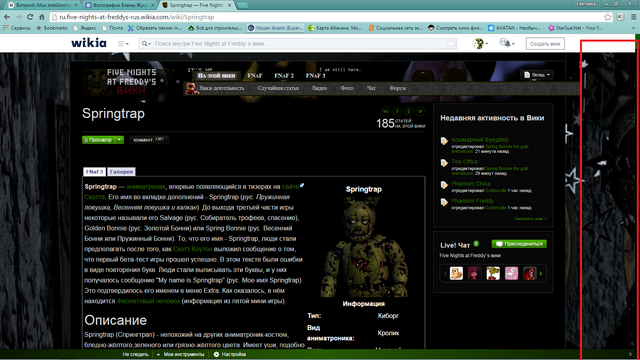Image resolution: width=640 pixels, height=360 pixels.
Task: Reload the page with the refresh icon
Action: [30, 17]
